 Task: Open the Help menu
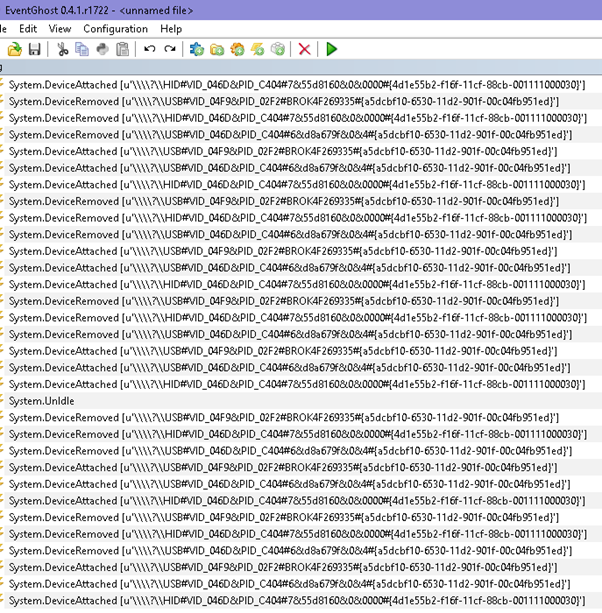pos(171,29)
